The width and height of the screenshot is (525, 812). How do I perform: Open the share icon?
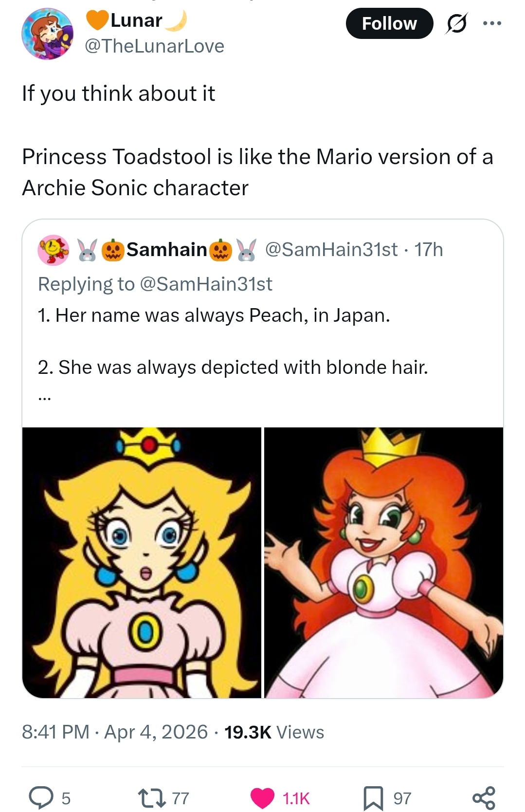pyautogui.click(x=484, y=798)
